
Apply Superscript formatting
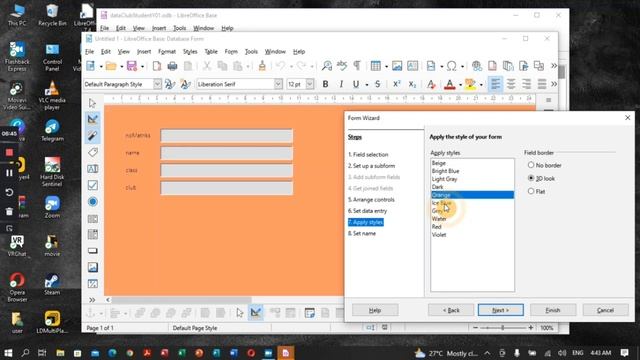click(x=396, y=84)
